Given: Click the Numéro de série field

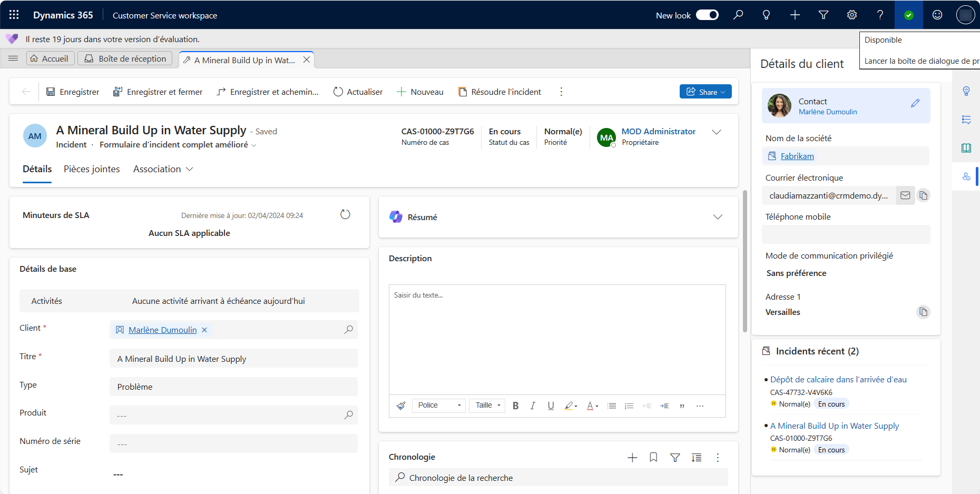Looking at the screenshot, I should click(x=233, y=443).
